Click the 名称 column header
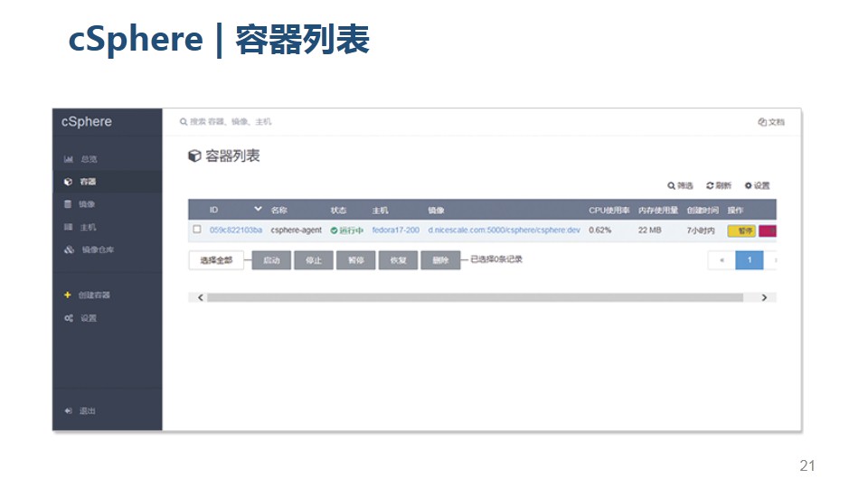 point(279,211)
